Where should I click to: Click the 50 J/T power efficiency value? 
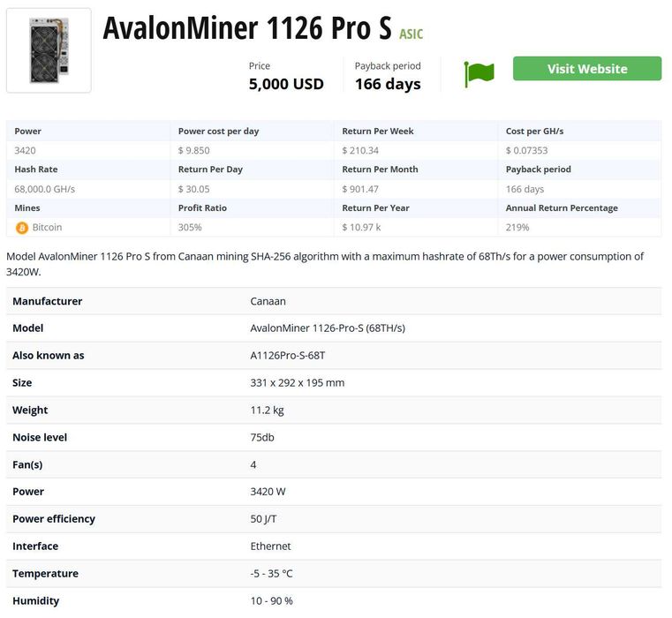263,519
